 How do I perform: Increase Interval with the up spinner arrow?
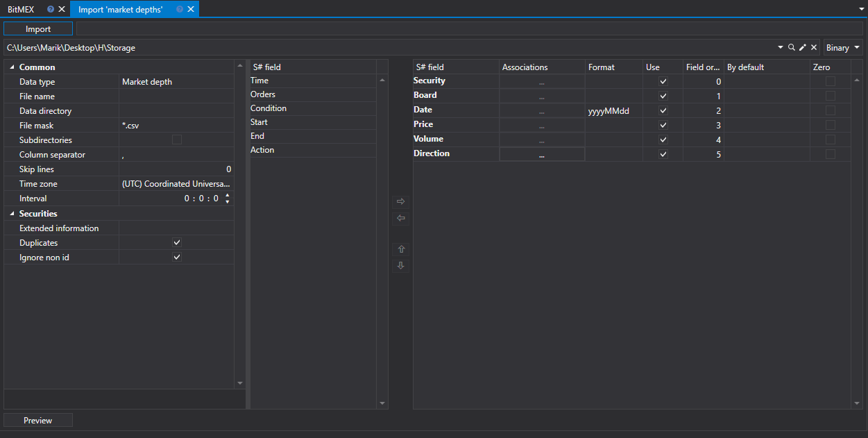coord(228,196)
